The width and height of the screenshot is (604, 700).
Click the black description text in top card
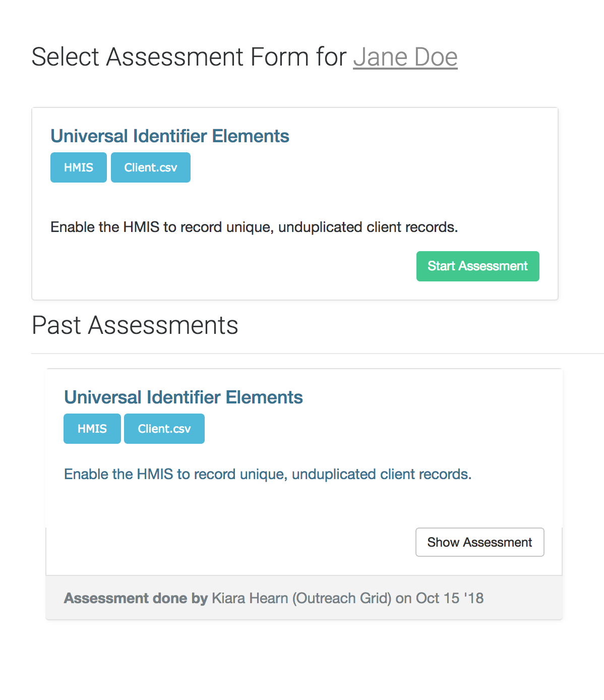pos(254,227)
